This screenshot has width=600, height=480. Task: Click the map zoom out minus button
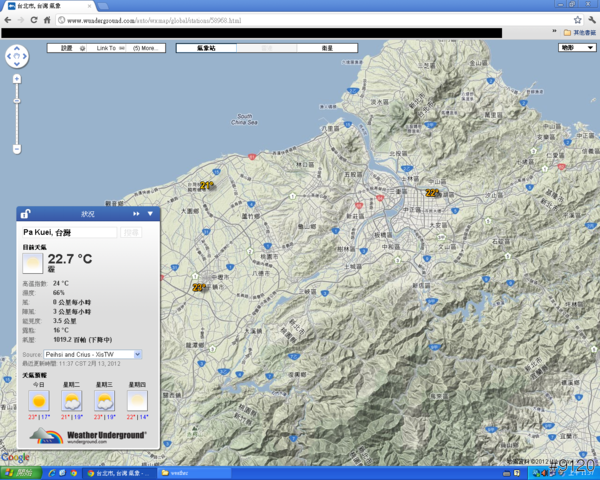[x=17, y=149]
